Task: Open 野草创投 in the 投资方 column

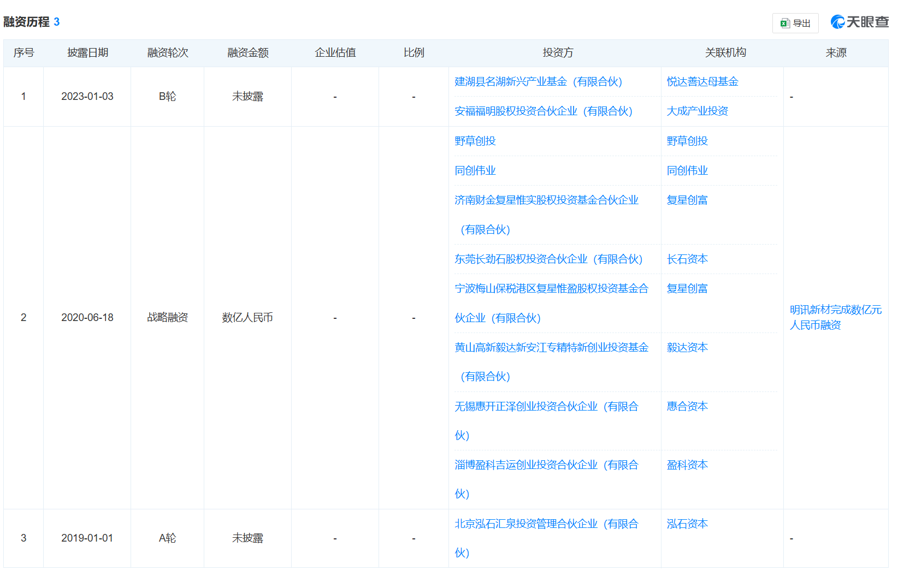Action: click(x=475, y=141)
